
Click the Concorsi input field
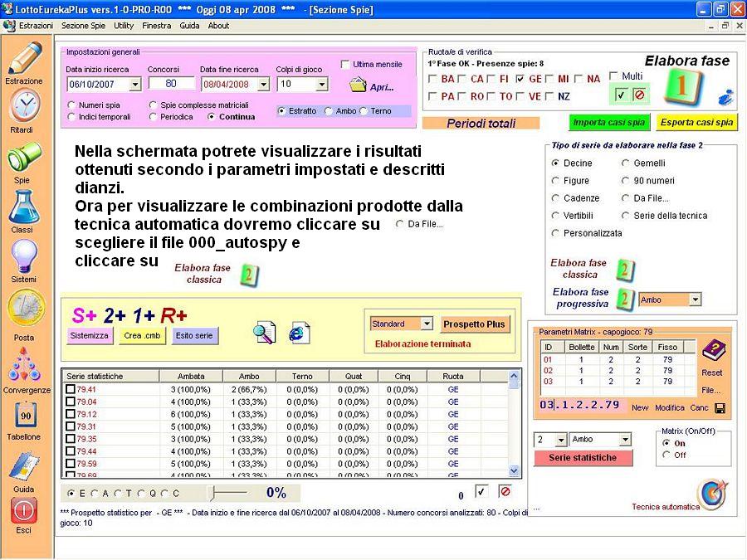[172, 83]
